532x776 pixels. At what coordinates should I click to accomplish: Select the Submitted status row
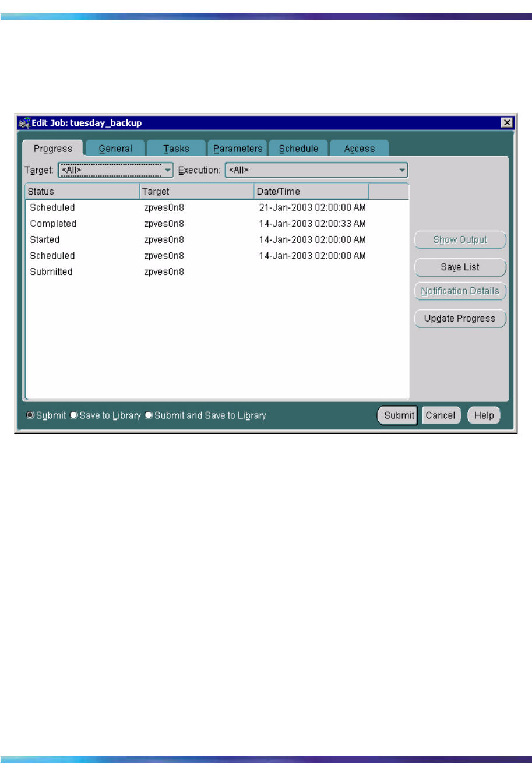[217, 271]
